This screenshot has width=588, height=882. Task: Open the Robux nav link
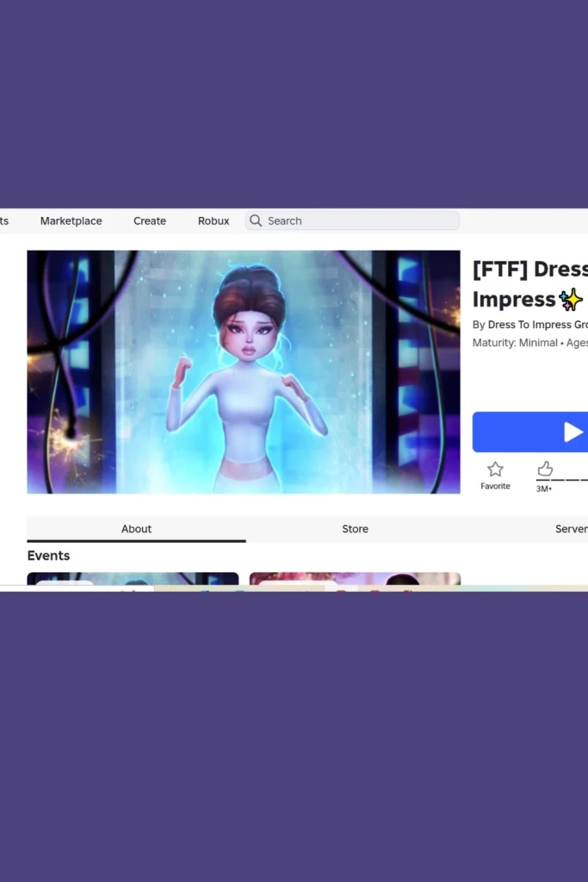click(x=214, y=221)
